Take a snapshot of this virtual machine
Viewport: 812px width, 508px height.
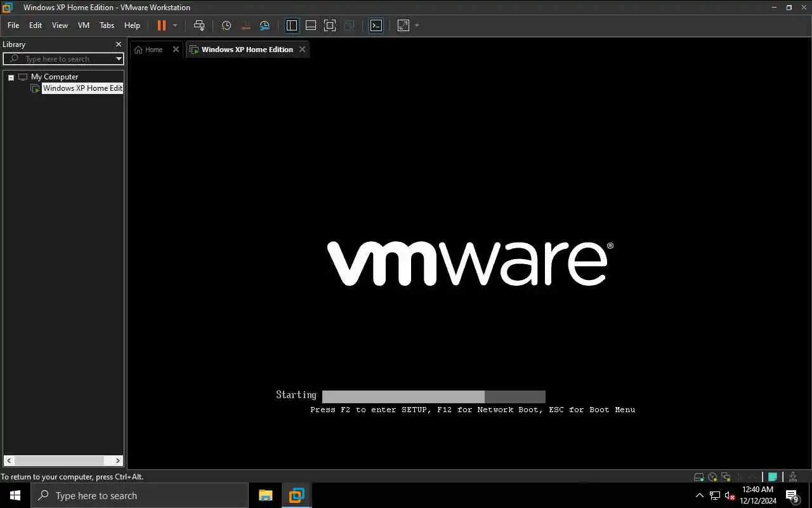(x=226, y=25)
